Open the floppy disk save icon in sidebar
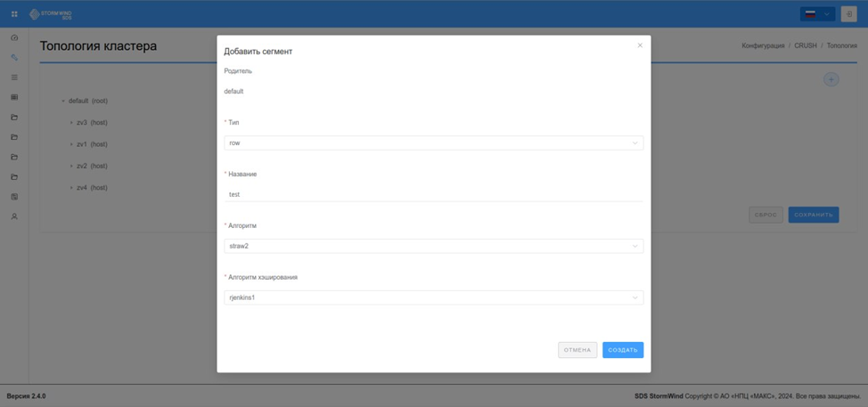The height and width of the screenshot is (407, 868). click(14, 197)
